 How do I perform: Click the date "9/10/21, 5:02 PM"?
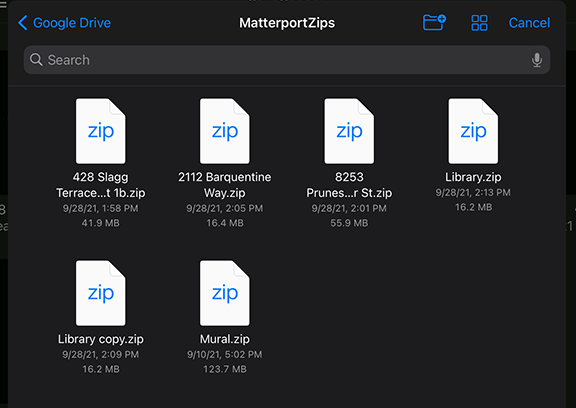tap(225, 354)
